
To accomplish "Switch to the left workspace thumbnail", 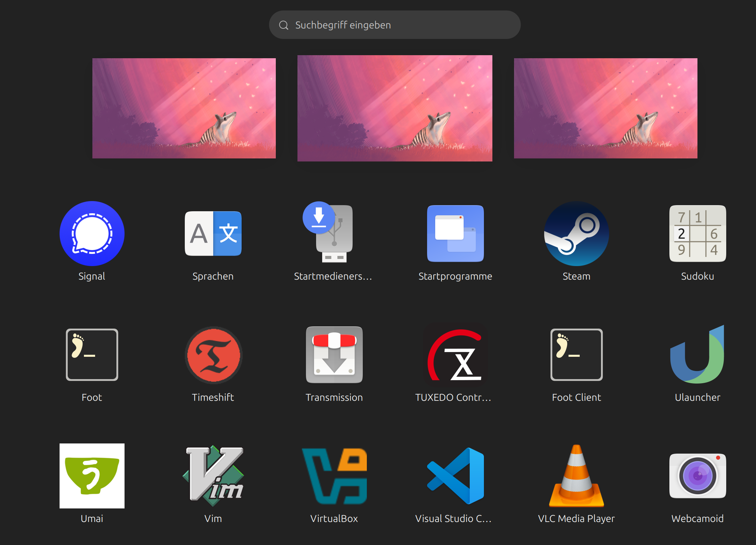I will [184, 108].
